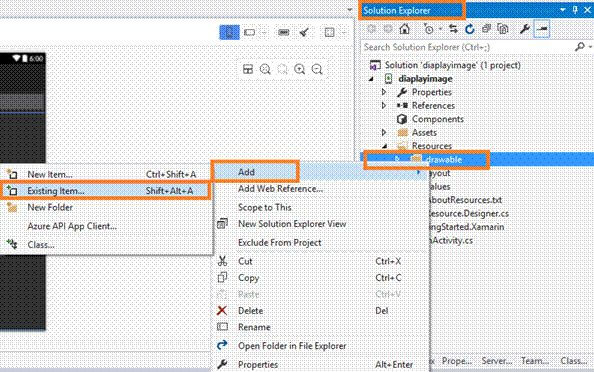Click the zoom to fit magnifier icon
This screenshot has width=594, height=372.
click(265, 69)
